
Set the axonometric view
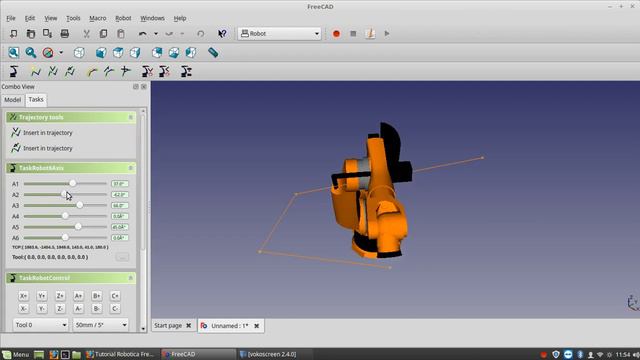click(x=79, y=52)
